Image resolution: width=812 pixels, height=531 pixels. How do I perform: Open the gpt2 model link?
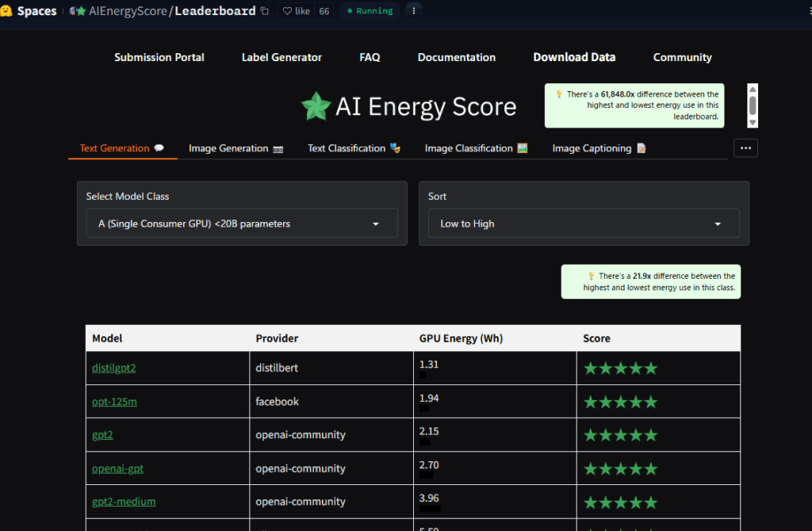point(102,435)
